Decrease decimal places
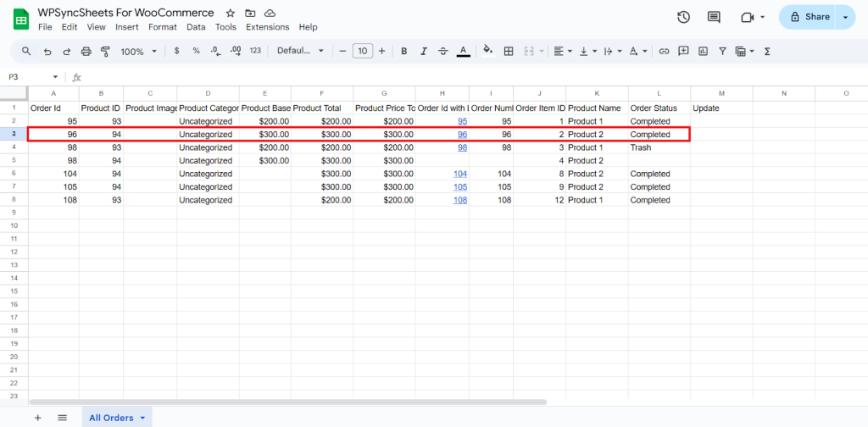This screenshot has height=427, width=868. pyautogui.click(x=215, y=51)
